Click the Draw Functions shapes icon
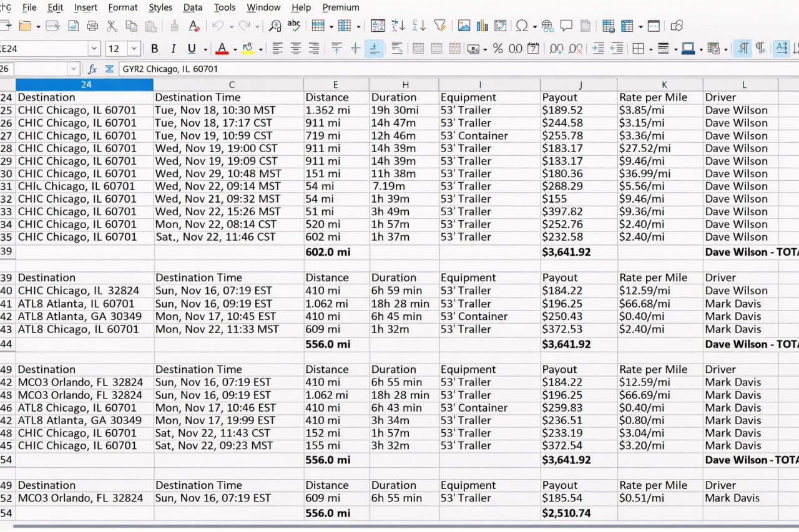 pyautogui.click(x=676, y=26)
